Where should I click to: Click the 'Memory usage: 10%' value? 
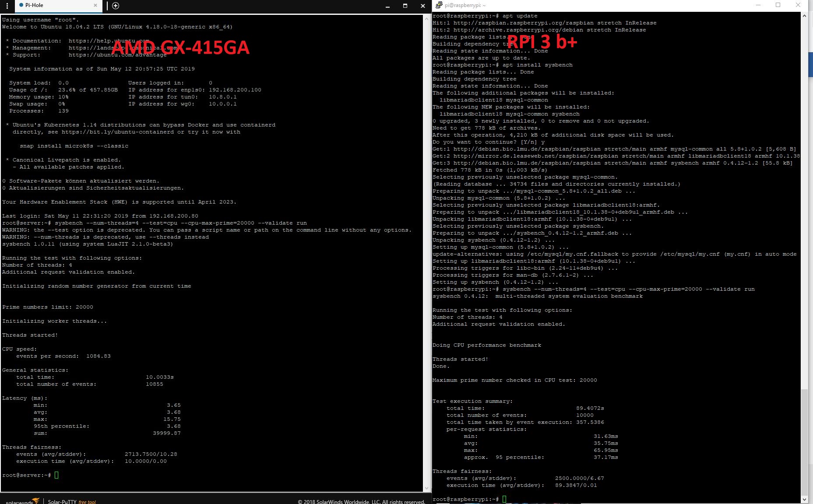(39, 97)
